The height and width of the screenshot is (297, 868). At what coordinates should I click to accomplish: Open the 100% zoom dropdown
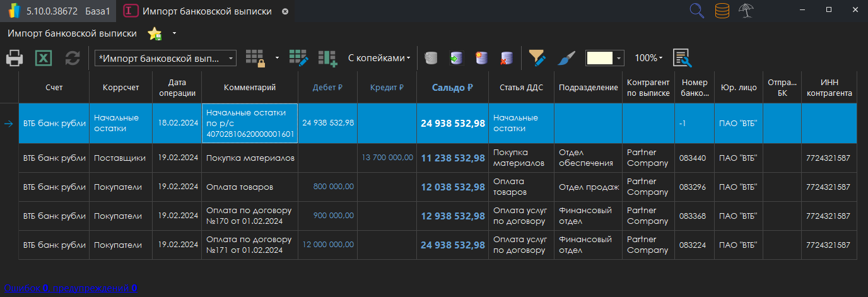coord(648,58)
